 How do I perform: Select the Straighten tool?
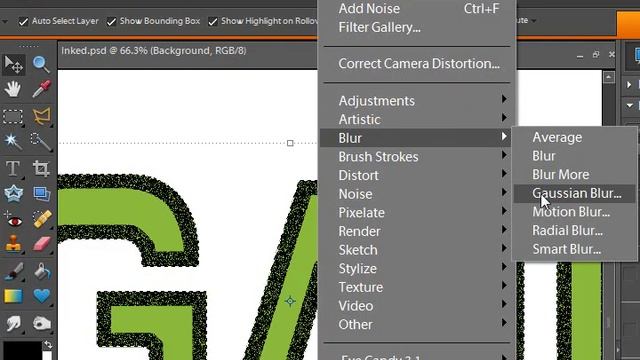(41, 194)
